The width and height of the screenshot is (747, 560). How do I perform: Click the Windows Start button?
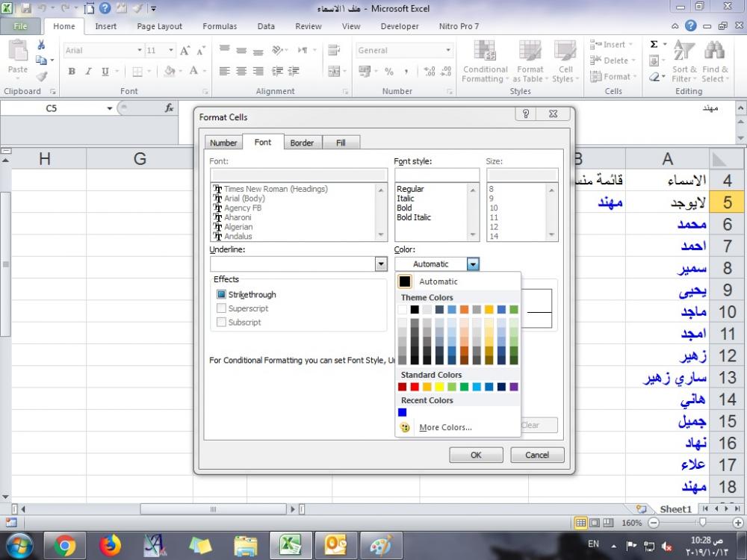(x=19, y=545)
